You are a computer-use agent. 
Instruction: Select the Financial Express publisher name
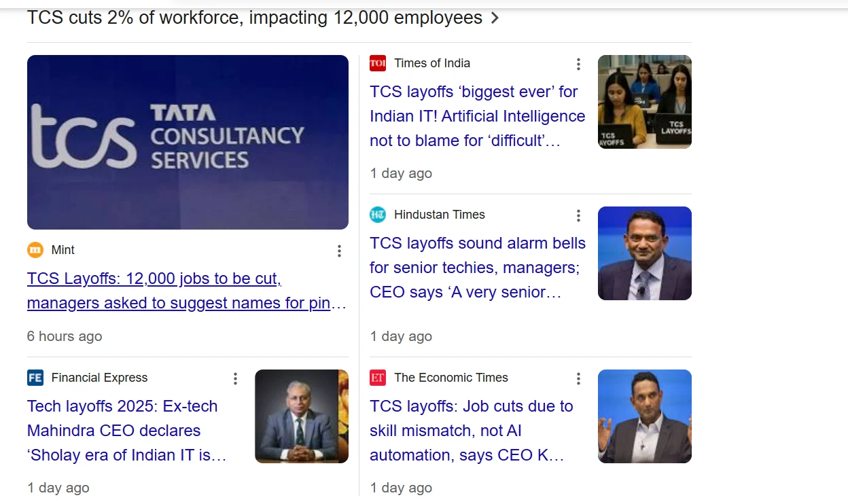tap(99, 378)
